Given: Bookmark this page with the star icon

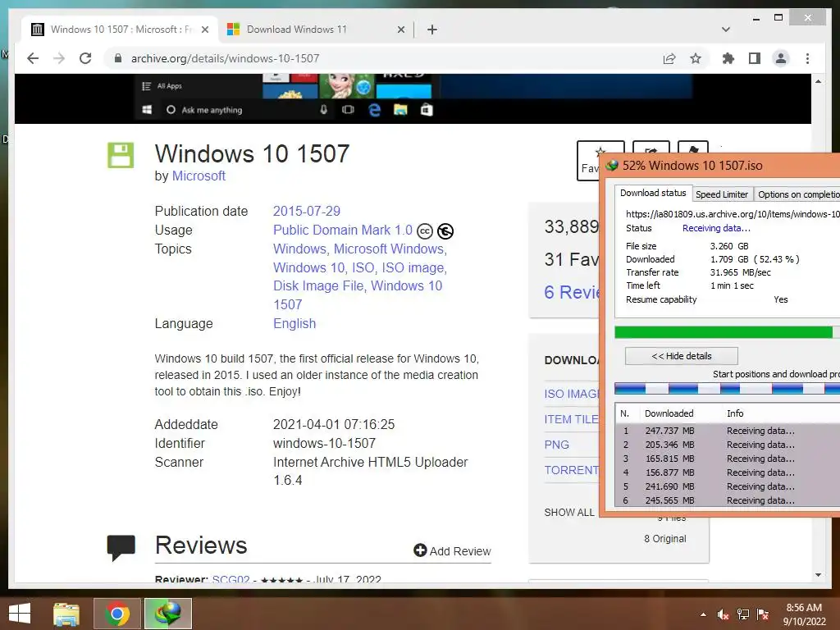Looking at the screenshot, I should coord(696,58).
